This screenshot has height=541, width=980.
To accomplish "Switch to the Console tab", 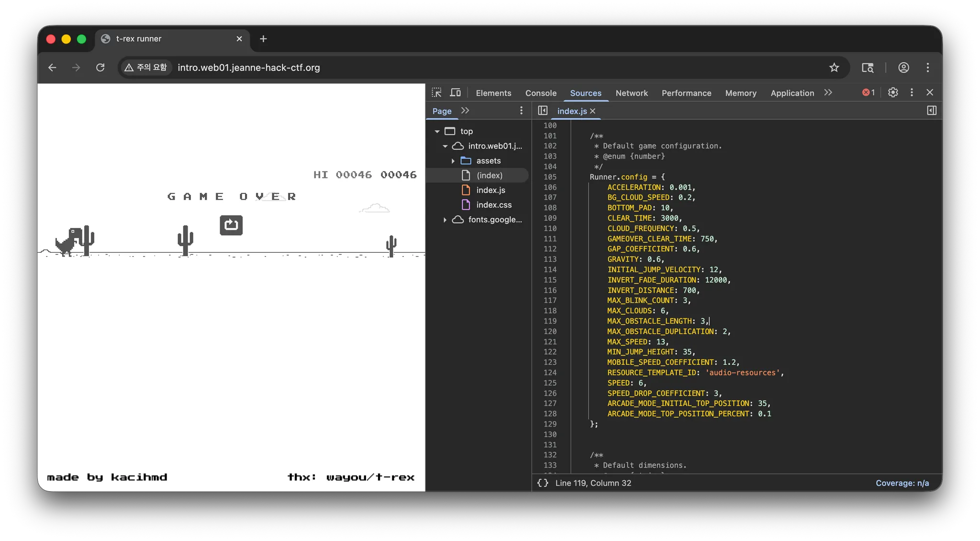I will pyautogui.click(x=541, y=93).
